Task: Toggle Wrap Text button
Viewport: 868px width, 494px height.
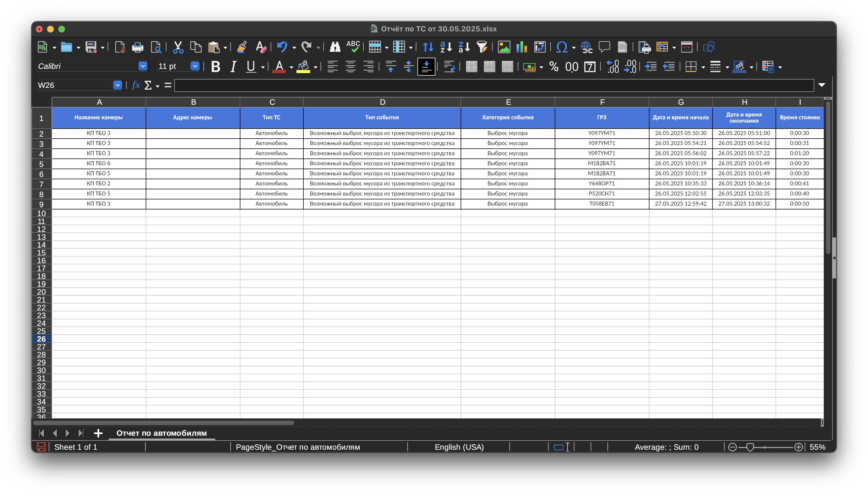Action: [449, 66]
